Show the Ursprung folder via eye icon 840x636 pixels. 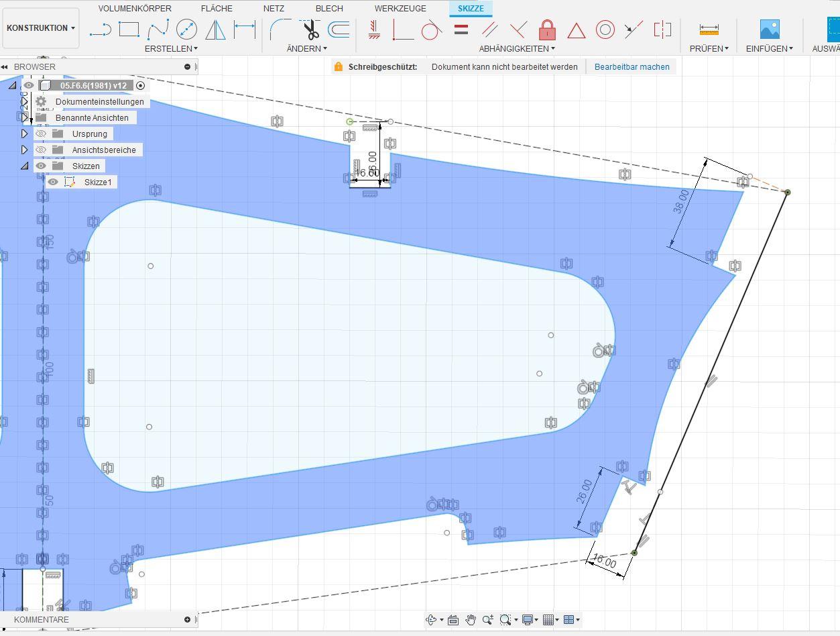click(x=41, y=134)
